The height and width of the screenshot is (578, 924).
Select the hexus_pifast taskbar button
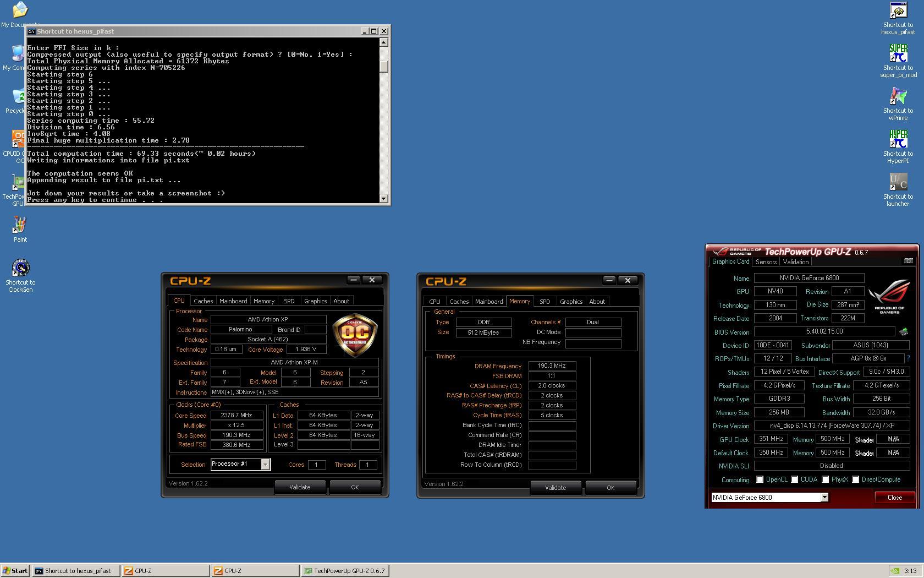coord(76,571)
